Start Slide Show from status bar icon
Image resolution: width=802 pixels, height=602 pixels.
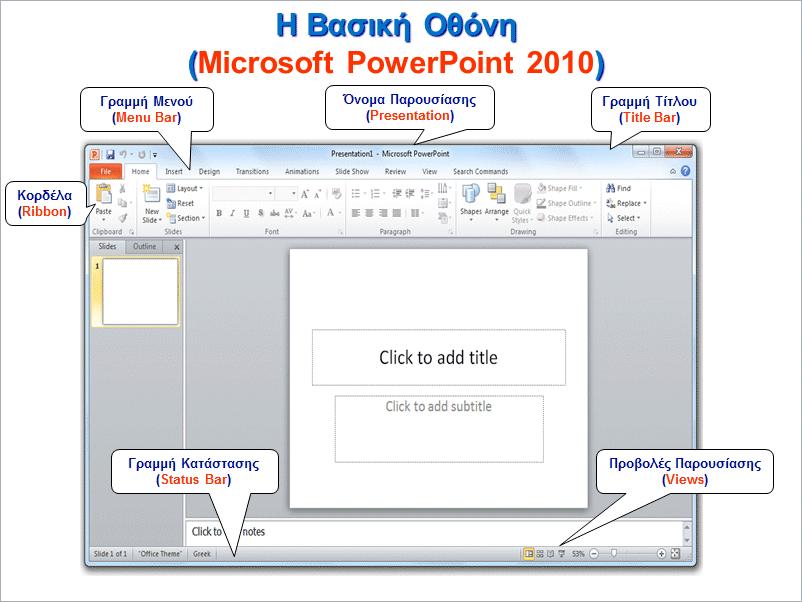click(x=562, y=554)
